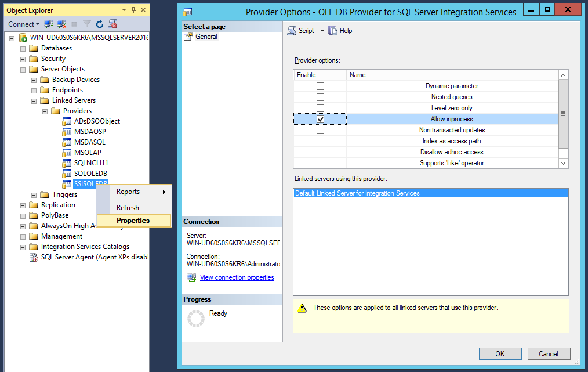Select the MSOLAP provider icon
The image size is (588, 372).
[x=67, y=153]
